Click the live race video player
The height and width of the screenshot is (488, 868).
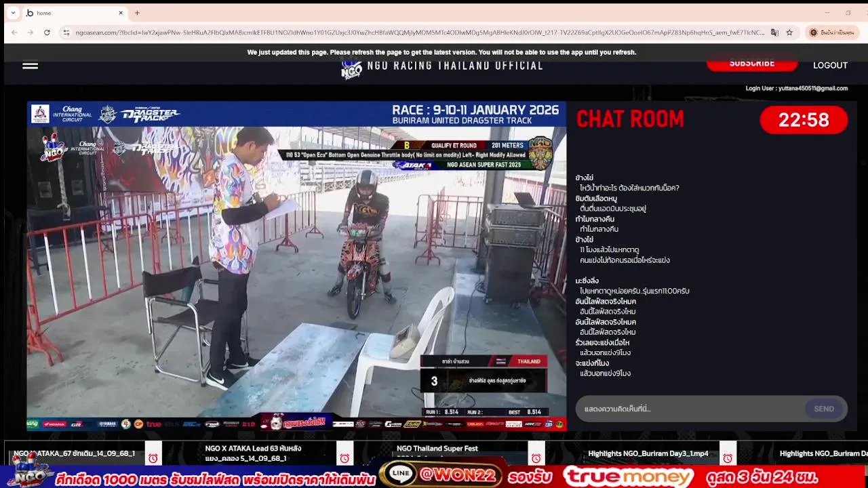pos(296,266)
